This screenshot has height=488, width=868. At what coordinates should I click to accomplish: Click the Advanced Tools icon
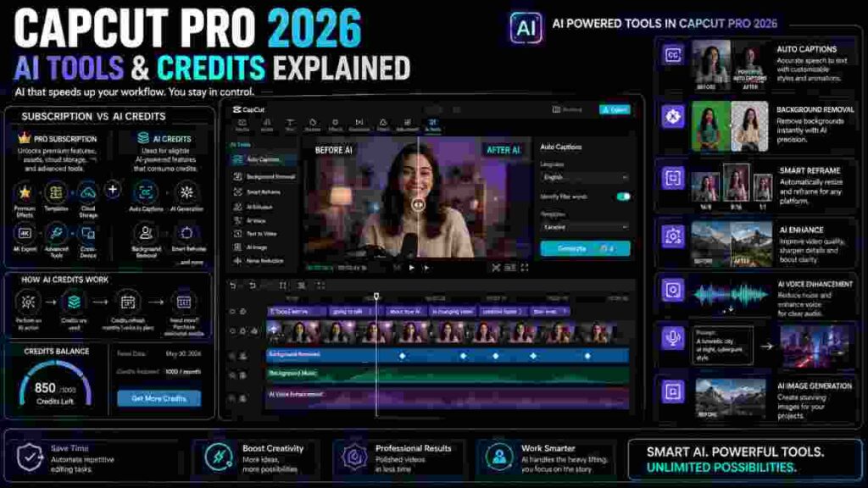pyautogui.click(x=56, y=234)
